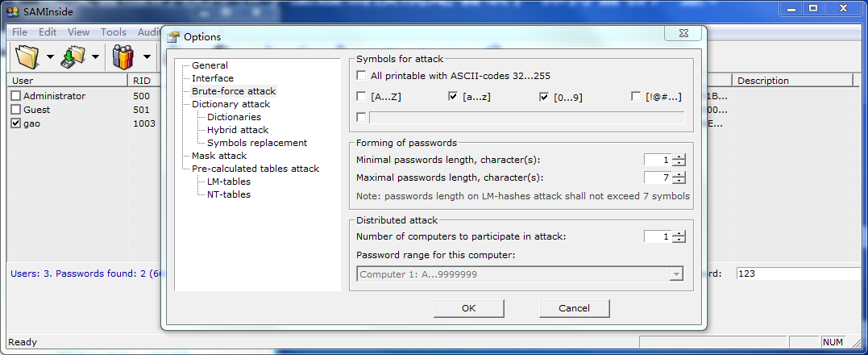Select NT-tables in the options tree

click(x=229, y=194)
